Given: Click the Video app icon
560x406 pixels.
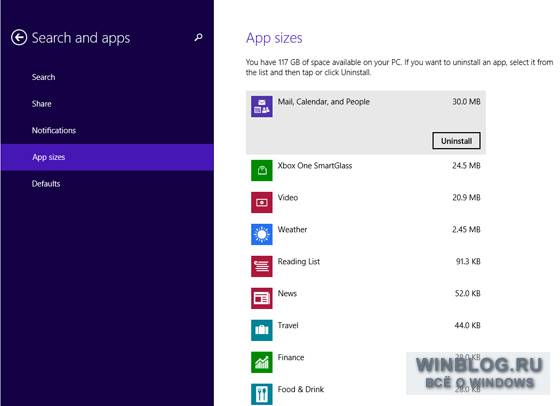Looking at the screenshot, I should [261, 202].
